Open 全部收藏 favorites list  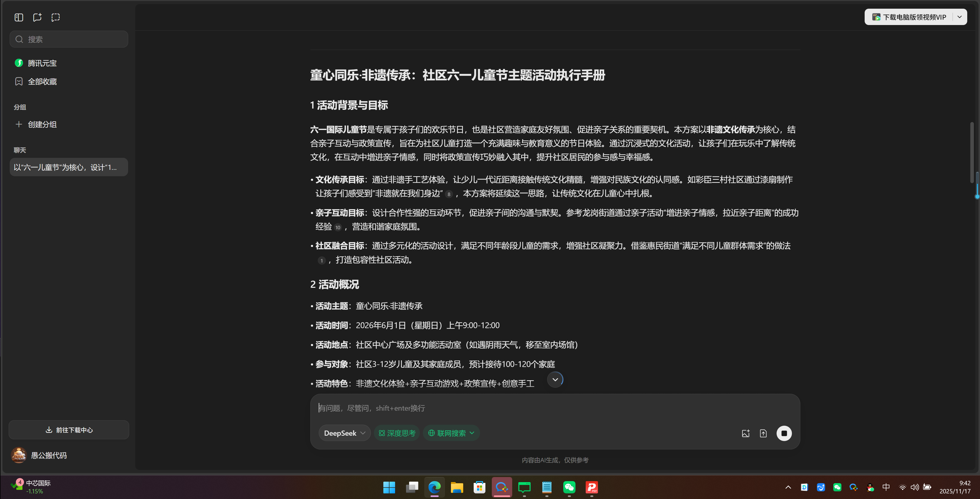point(42,81)
